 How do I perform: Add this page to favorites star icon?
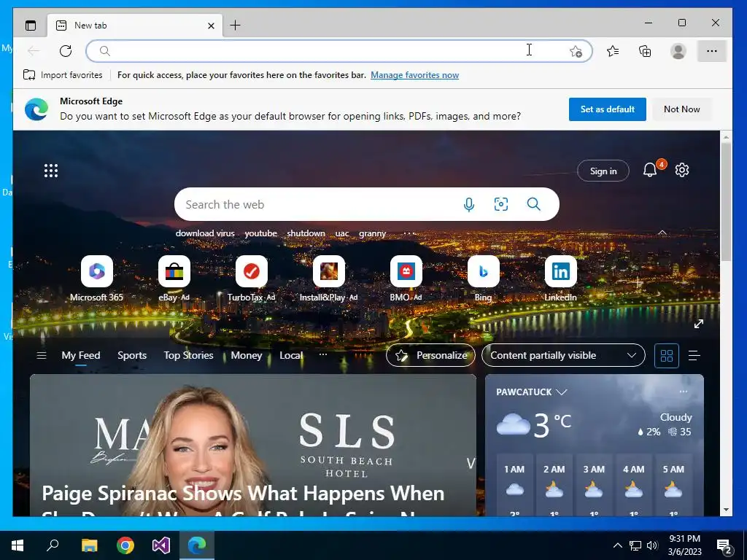coord(576,51)
